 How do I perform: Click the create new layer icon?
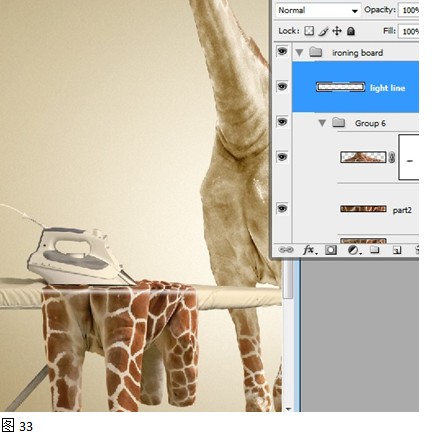(x=397, y=250)
